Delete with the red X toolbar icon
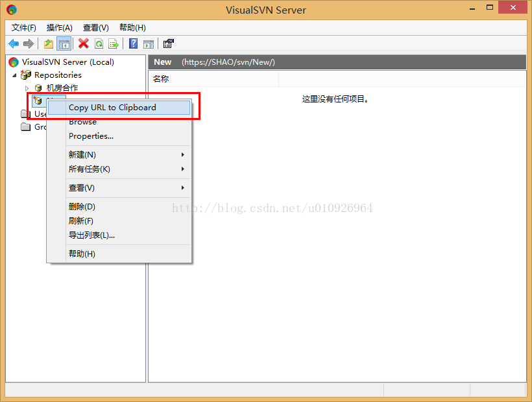Viewport: 532px width, 402px height. click(x=84, y=43)
